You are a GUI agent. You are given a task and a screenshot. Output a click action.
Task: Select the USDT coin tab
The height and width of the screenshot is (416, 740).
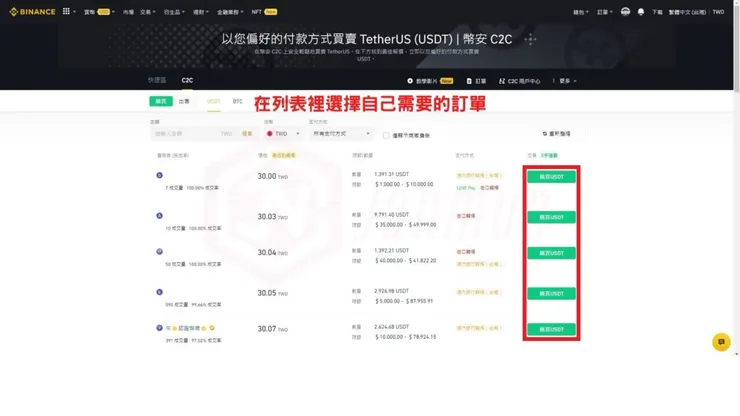tap(213, 102)
